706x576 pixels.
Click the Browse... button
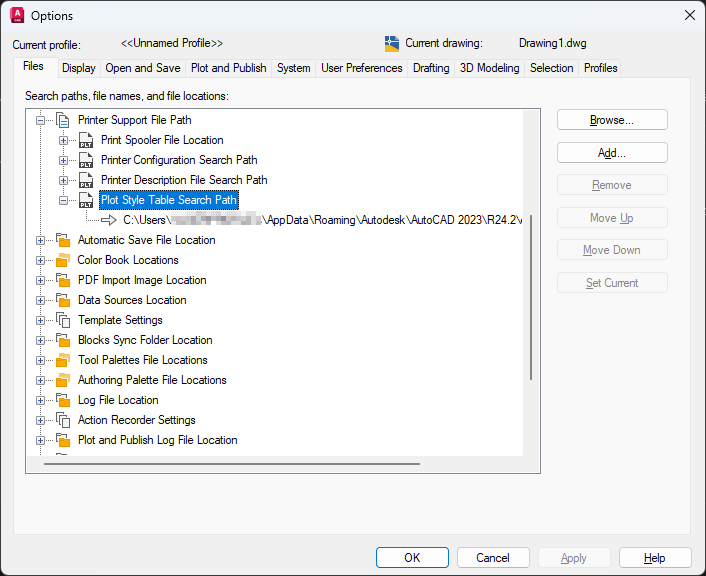[612, 120]
